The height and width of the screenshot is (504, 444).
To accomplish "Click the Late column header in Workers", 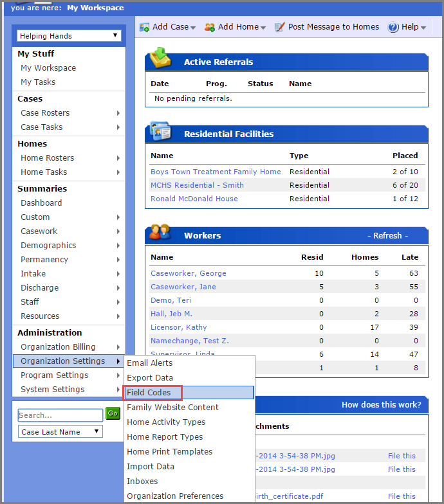I will coord(409,257).
